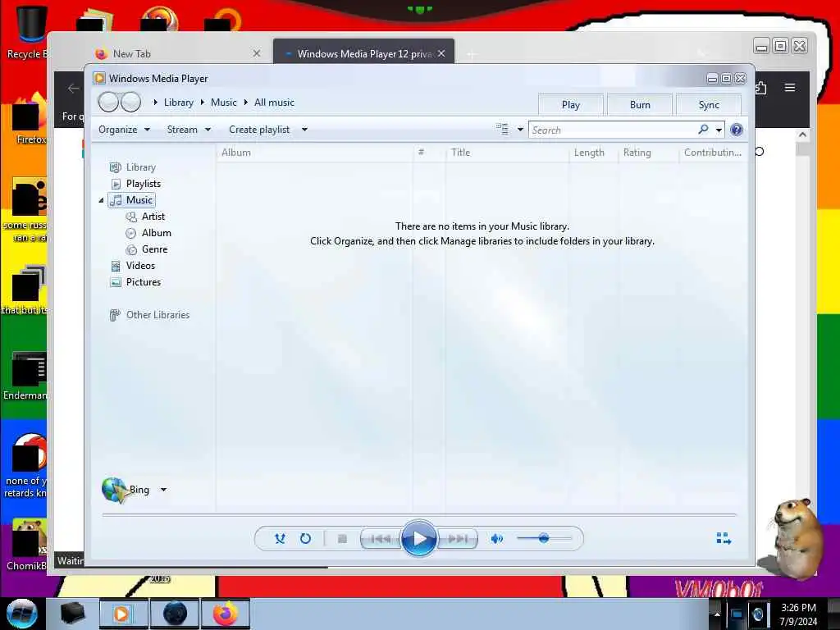Open the Organize menu
840x630 pixels.
coord(124,130)
